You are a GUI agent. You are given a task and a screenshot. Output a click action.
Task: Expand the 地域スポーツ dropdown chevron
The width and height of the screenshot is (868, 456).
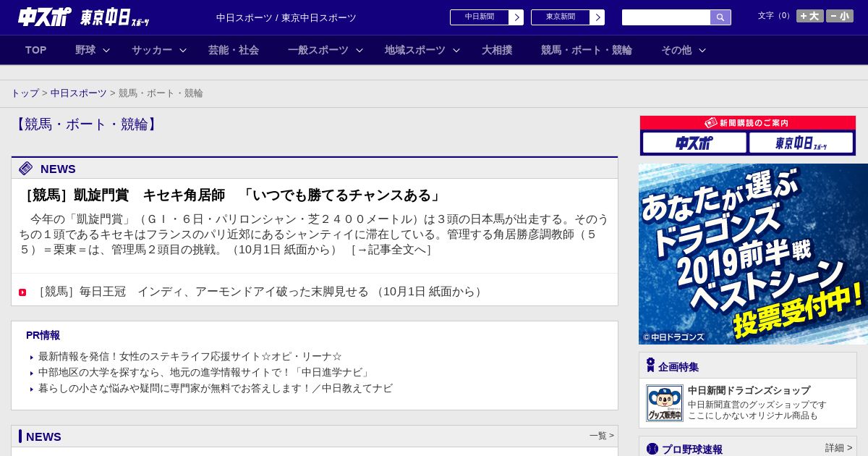point(456,50)
